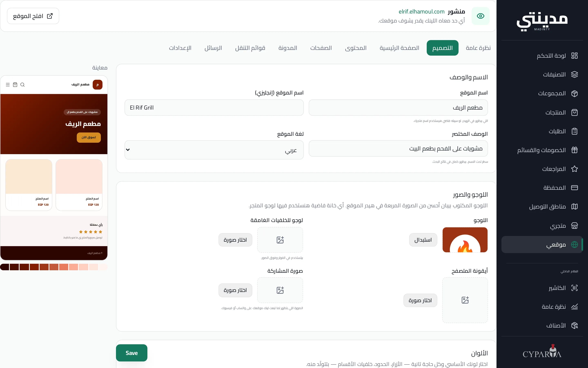Open the المحتوى tab
This screenshot has height=368, width=588.
(356, 48)
